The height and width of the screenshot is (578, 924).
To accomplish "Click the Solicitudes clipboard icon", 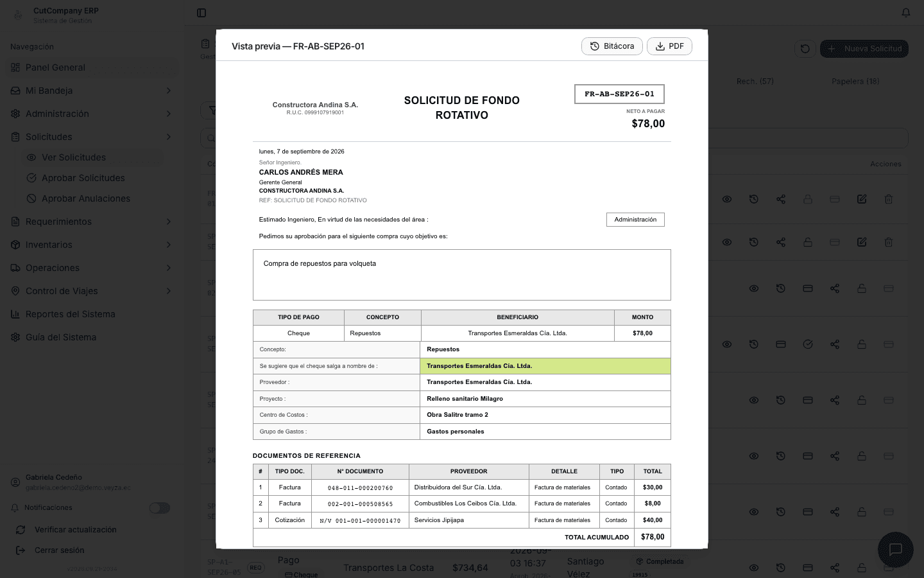I will click(15, 137).
